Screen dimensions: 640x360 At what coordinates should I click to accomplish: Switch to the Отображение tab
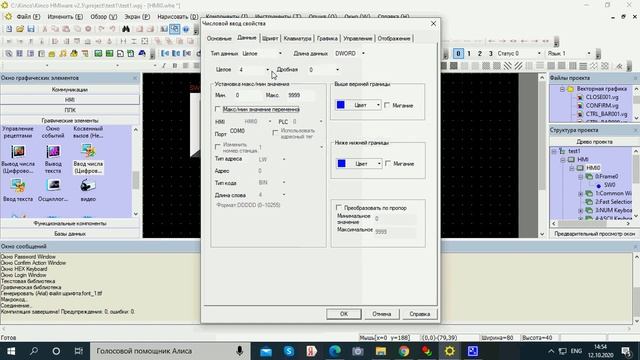pos(393,38)
